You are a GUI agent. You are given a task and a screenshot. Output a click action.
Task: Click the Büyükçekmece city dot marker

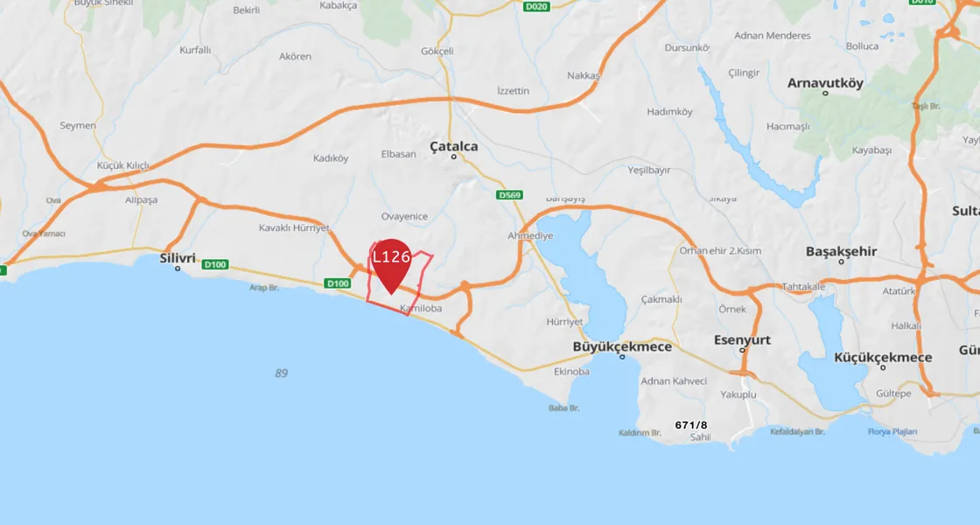pos(622,357)
